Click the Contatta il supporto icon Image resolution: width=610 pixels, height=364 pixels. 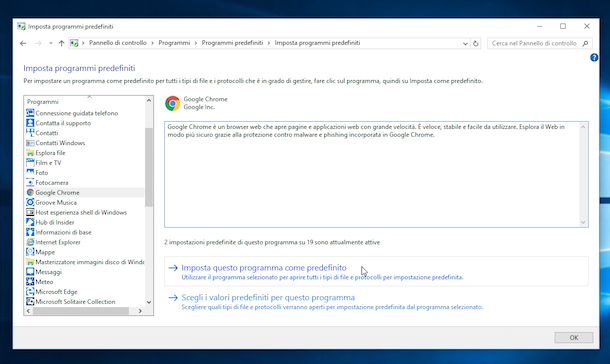point(30,123)
